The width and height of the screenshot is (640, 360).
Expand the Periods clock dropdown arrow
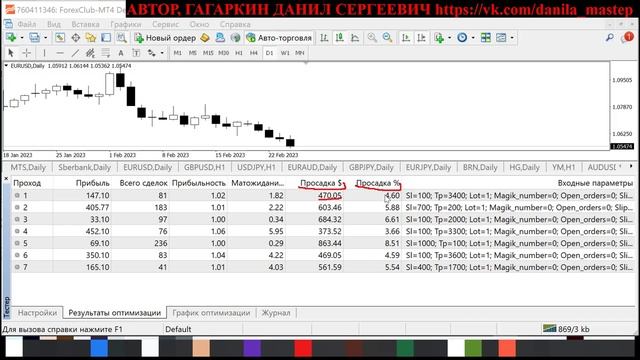point(473,38)
